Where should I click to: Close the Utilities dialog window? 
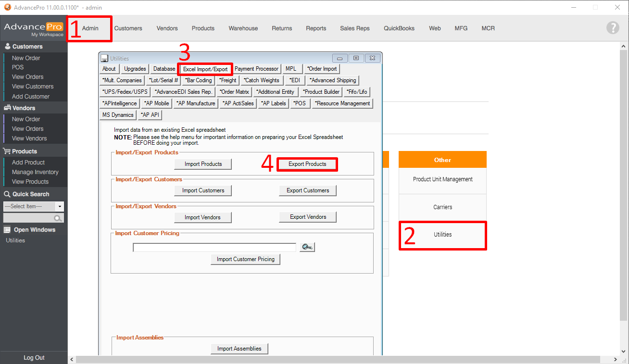coord(372,58)
